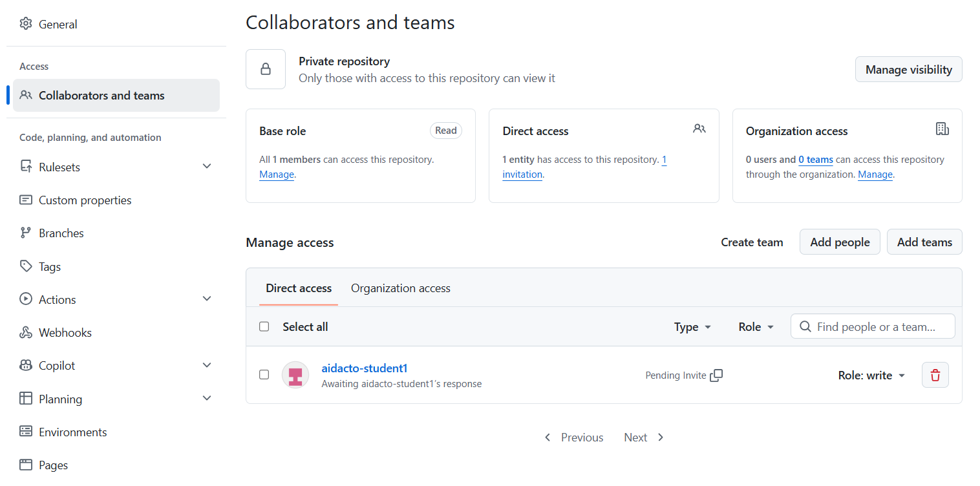Click the Manage visibility button
The height and width of the screenshot is (486, 980).
[x=908, y=69]
